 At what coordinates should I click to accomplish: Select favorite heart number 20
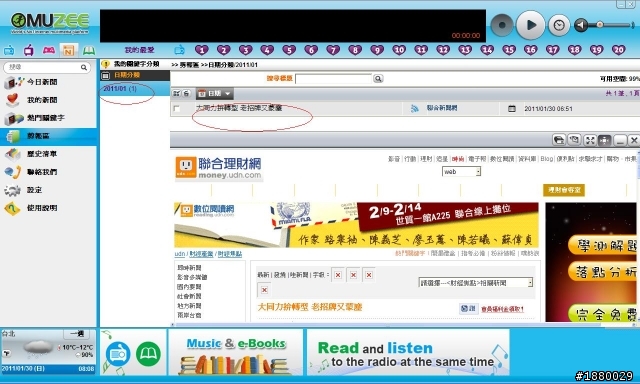[619, 50]
